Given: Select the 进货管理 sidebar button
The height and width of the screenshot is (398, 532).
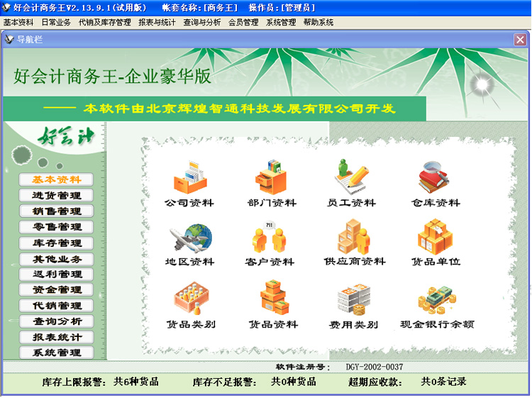Looking at the screenshot, I should 56,195.
